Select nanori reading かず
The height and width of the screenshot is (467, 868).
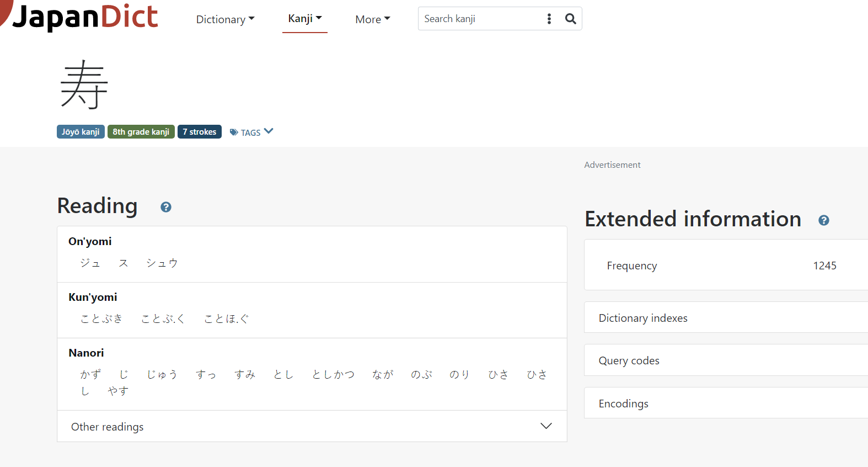[x=90, y=375]
